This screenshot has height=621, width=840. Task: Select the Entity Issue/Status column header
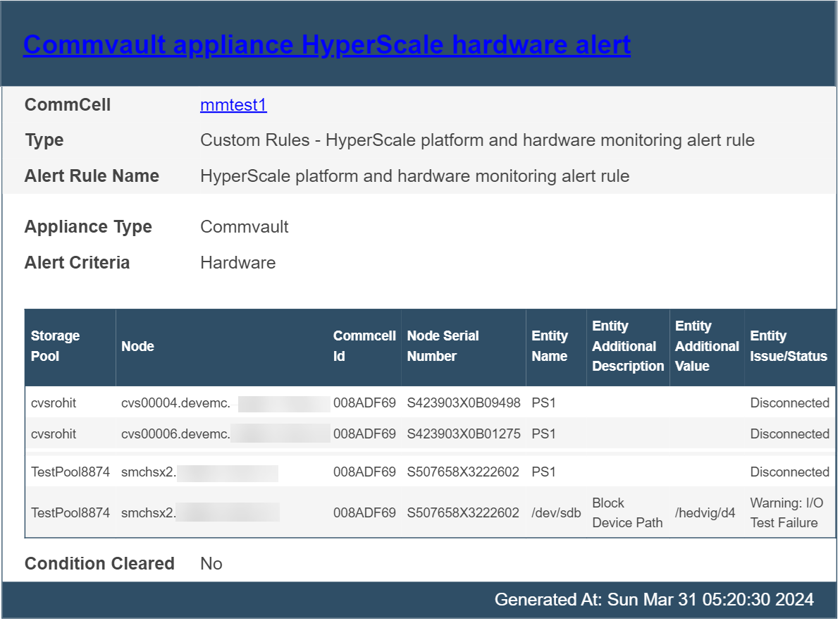788,346
